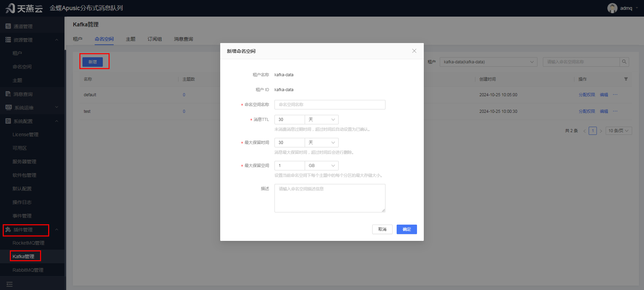The image size is (644, 290).
Task: Open the admq user dropdown arrow
Action: (637, 8)
